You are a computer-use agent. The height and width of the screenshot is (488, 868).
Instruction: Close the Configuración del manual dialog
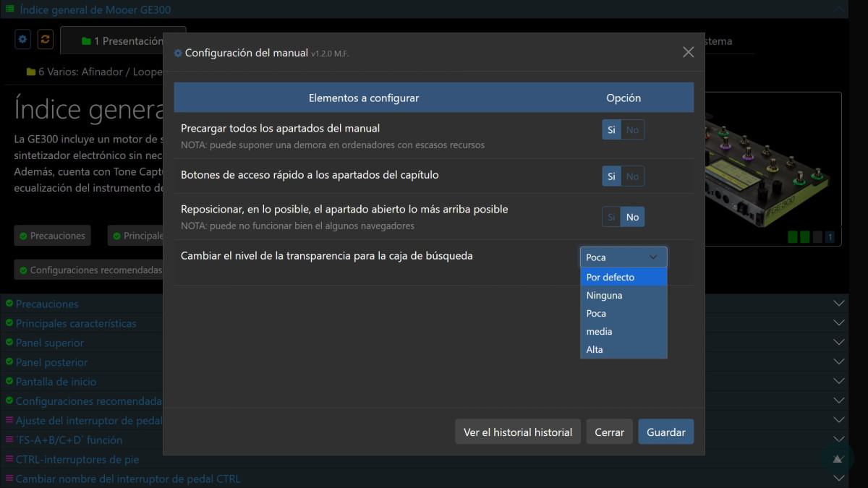tap(688, 52)
